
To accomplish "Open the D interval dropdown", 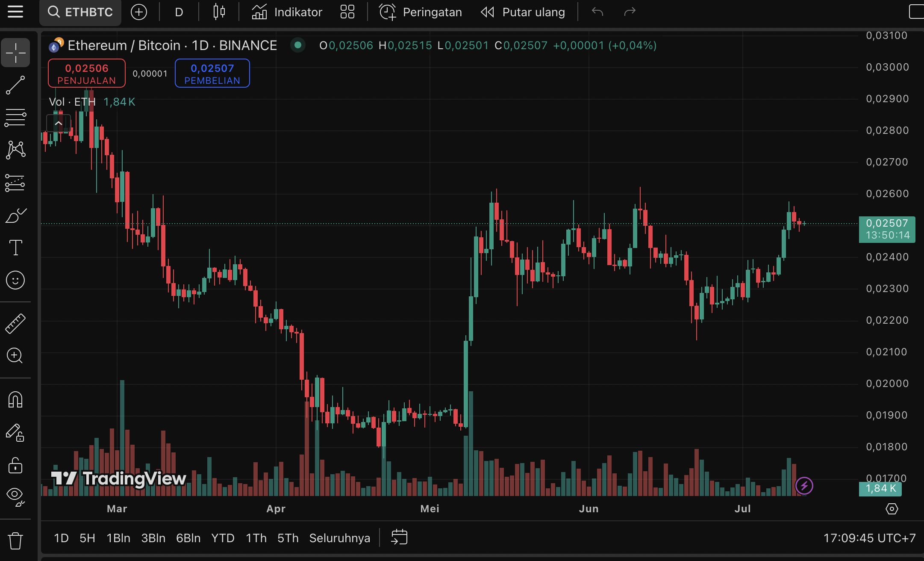I will (x=178, y=12).
